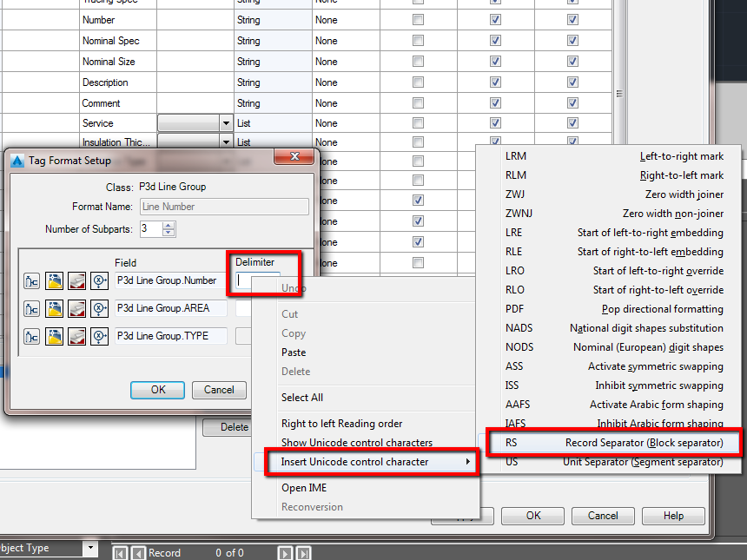Click the first-record navigation icon in the status bar
747x560 pixels.
pos(122,552)
